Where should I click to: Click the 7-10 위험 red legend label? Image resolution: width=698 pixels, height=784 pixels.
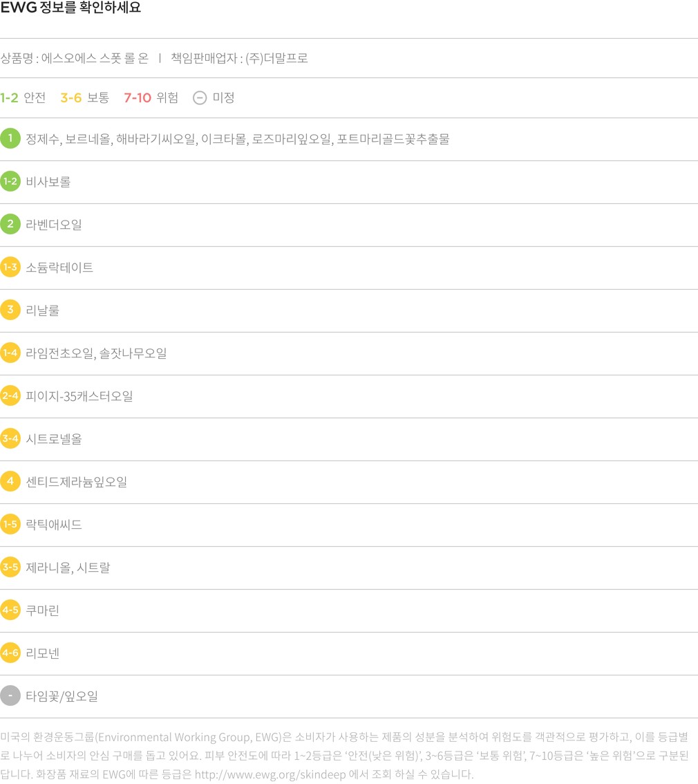151,97
